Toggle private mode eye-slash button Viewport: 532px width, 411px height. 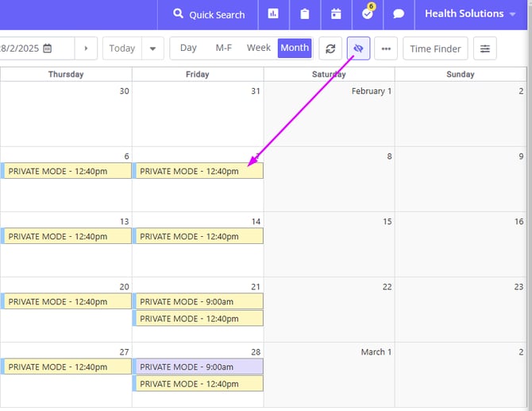click(x=358, y=48)
